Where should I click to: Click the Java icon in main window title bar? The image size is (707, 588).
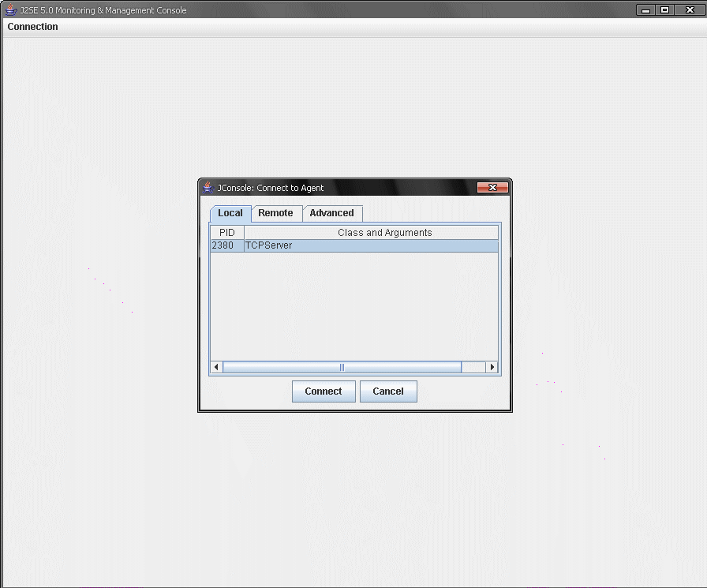[x=11, y=10]
